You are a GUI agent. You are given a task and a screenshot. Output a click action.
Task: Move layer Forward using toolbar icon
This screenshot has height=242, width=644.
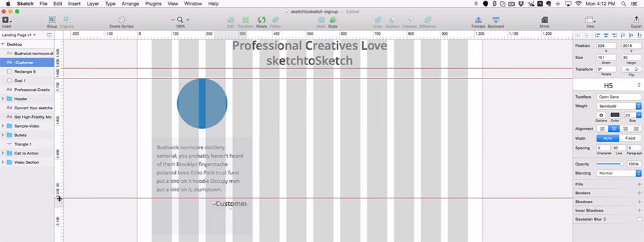click(478, 20)
